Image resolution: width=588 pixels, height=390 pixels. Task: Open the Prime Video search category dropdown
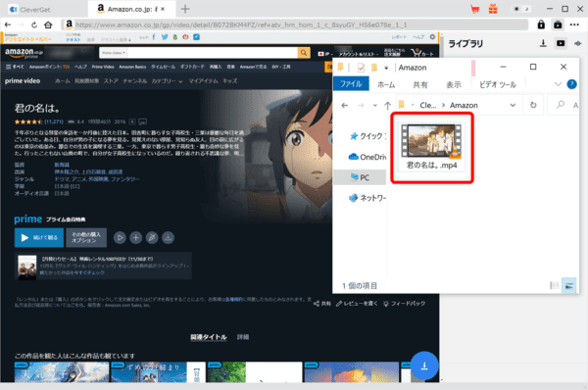click(114, 53)
